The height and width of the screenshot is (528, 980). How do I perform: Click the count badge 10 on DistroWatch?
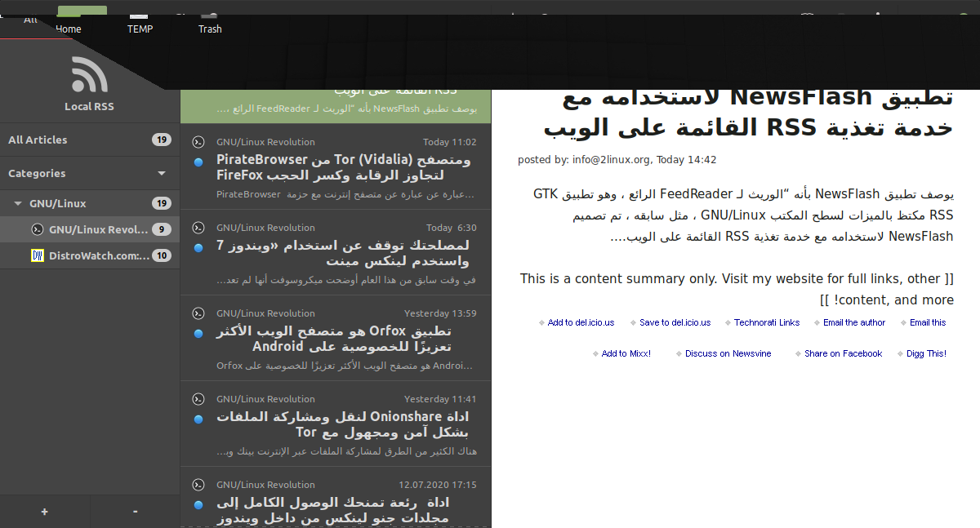(161, 255)
